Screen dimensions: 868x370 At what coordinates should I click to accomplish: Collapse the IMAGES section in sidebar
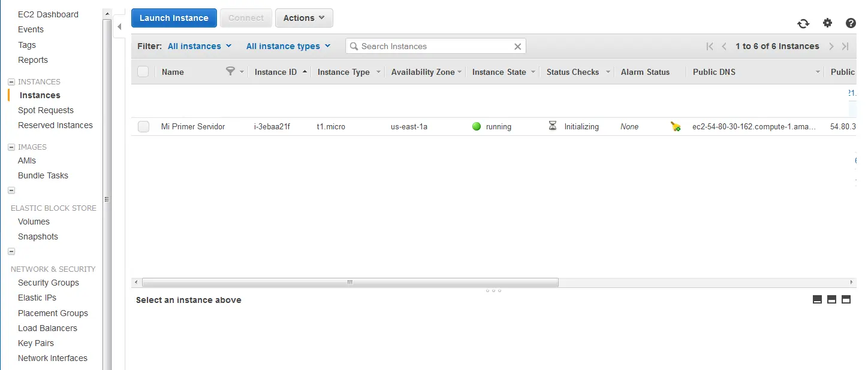tap(11, 147)
